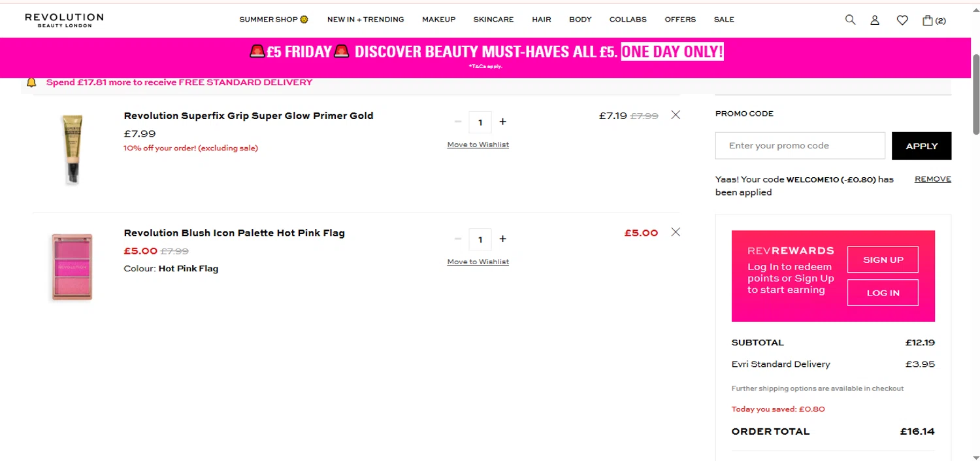The height and width of the screenshot is (461, 980).
Task: Increase quantity of Superfix Grip Primer
Action: [502, 122]
